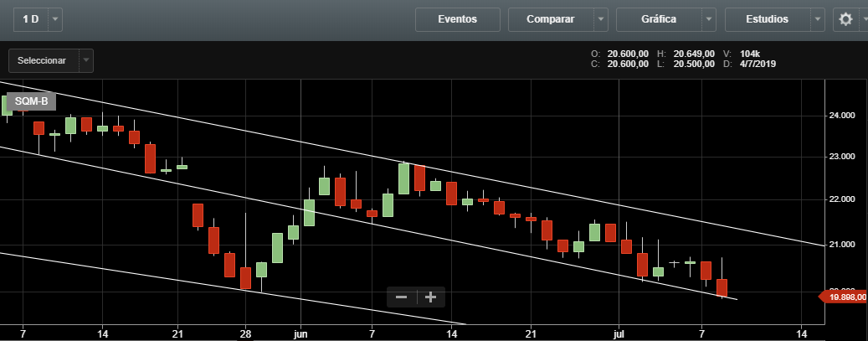Expand the Comparar dropdown arrow
The height and width of the screenshot is (341, 868).
[601, 19]
